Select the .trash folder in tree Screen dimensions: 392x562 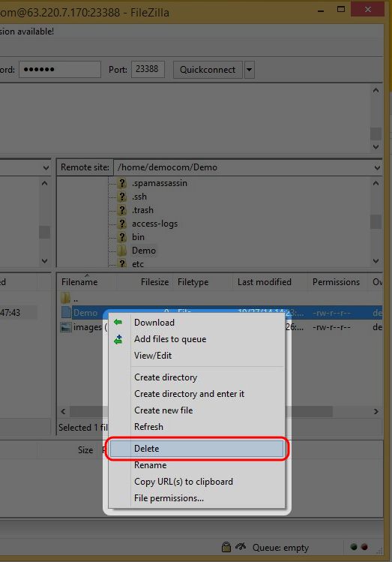point(142,210)
